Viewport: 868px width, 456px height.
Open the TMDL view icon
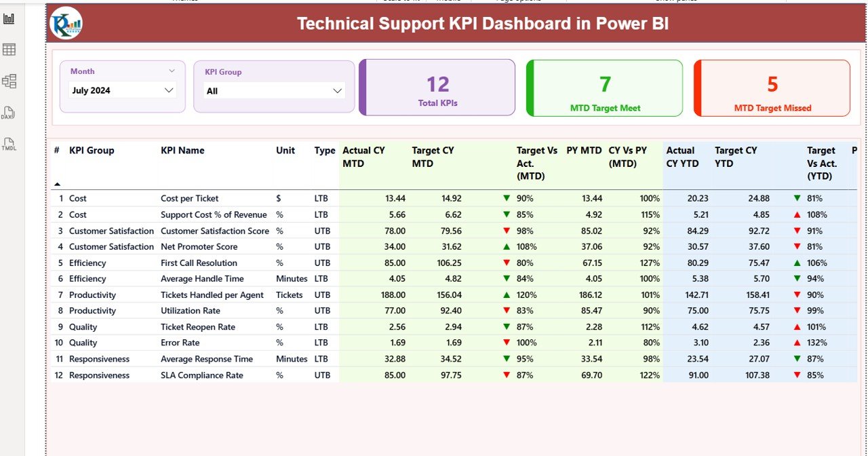click(9, 144)
